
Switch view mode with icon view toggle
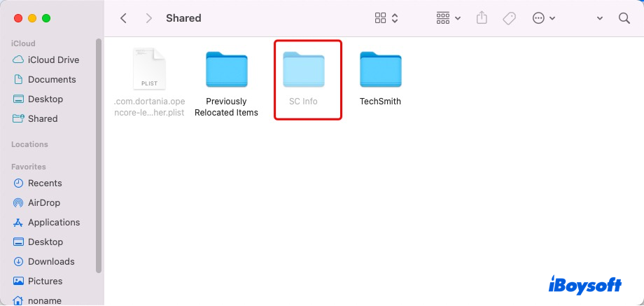(x=386, y=18)
